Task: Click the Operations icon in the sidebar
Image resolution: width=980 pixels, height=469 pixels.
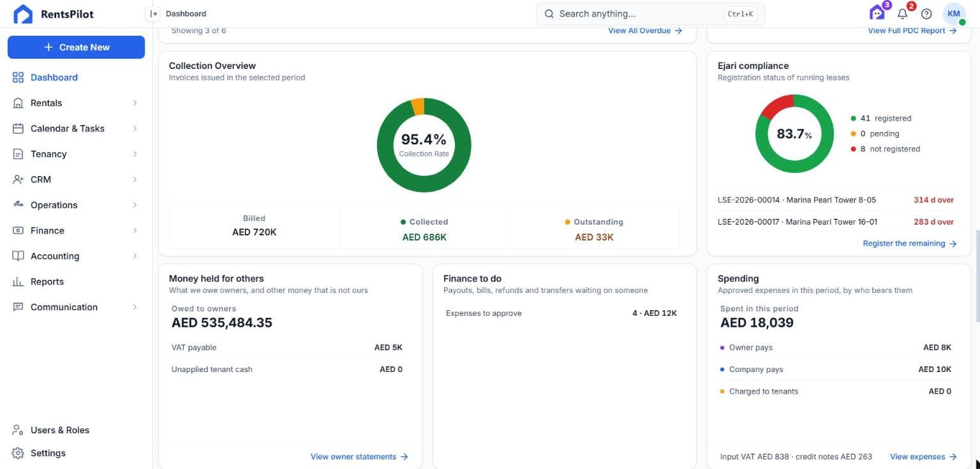Action: click(x=18, y=205)
